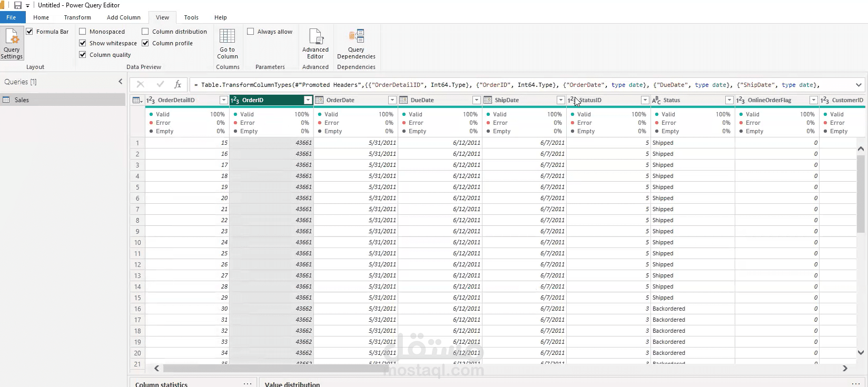Select the Sales query
Screen dimensions: 868x387
click(63, 100)
